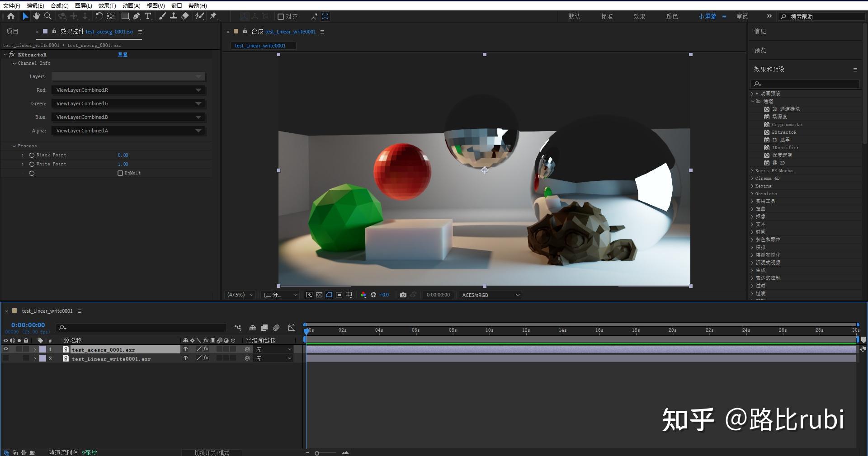Screen dimensions: 868x456
Task: Select the Type tool
Action: pos(148,16)
